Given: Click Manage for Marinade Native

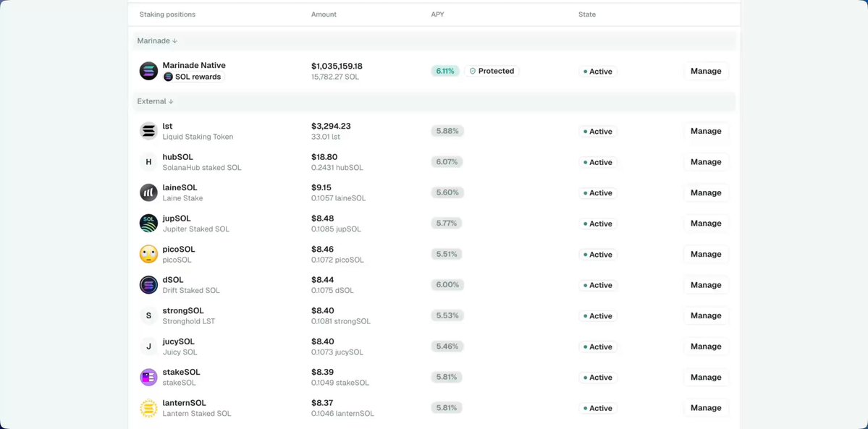Looking at the screenshot, I should point(706,71).
